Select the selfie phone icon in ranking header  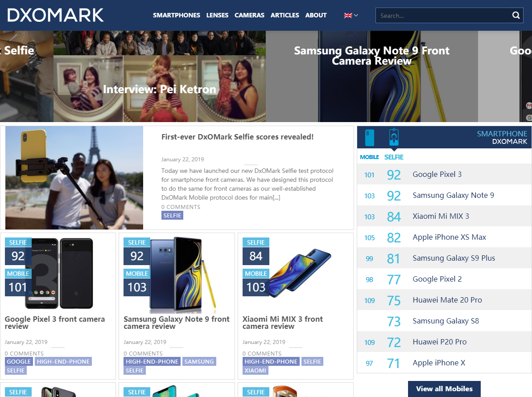pos(394,138)
